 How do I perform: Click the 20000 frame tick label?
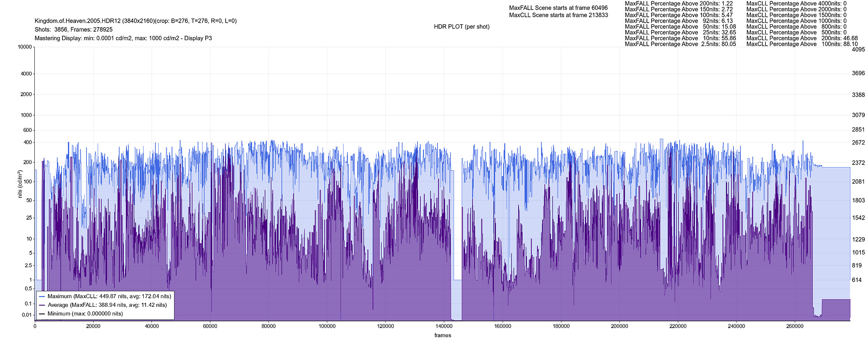point(94,326)
